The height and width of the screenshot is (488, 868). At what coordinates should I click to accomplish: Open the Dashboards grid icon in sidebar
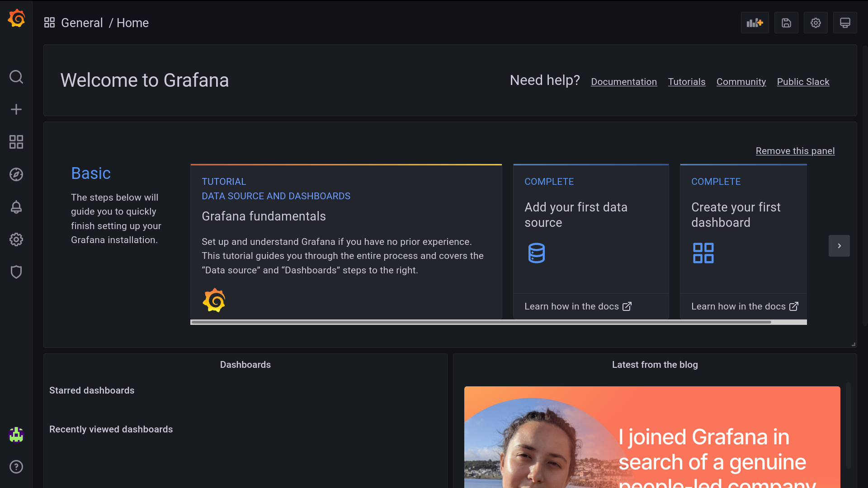click(x=16, y=142)
